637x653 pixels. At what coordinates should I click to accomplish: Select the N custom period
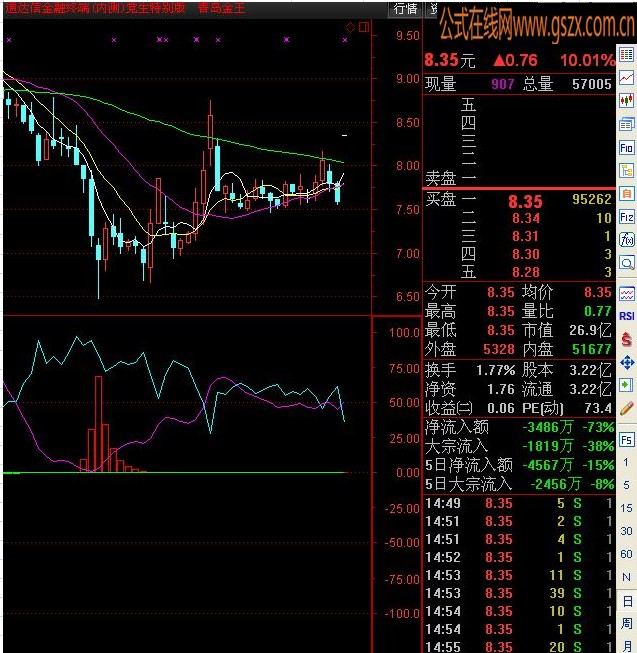click(x=626, y=577)
